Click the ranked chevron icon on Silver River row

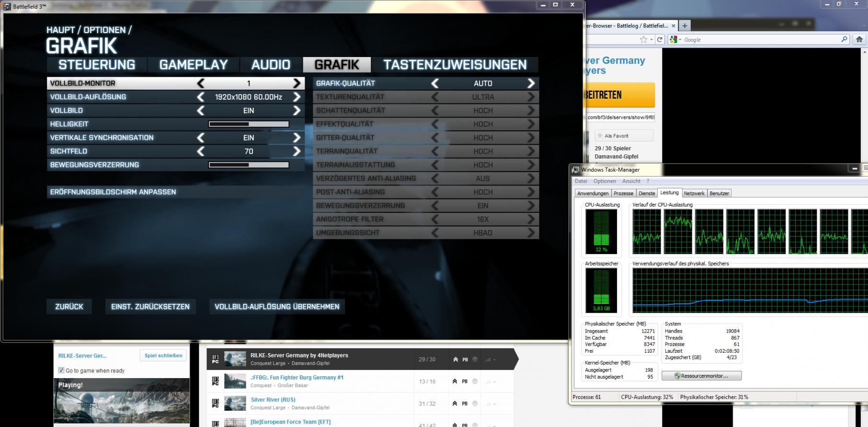[455, 404]
